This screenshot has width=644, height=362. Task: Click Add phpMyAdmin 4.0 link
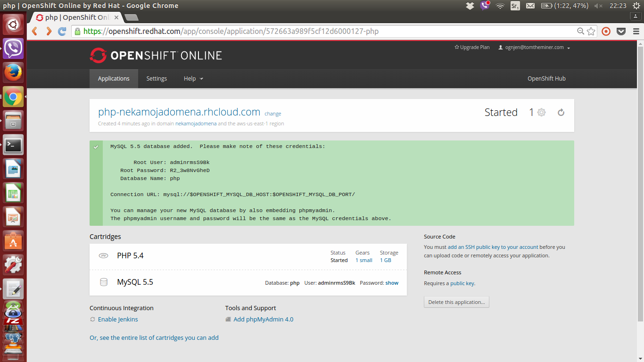click(x=264, y=320)
